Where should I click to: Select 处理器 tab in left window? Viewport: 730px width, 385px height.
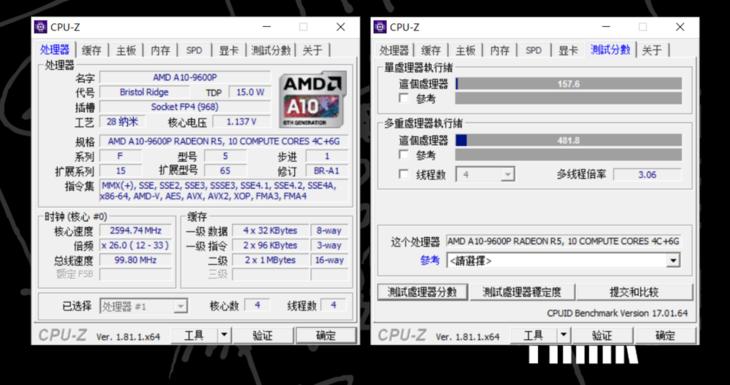click(x=55, y=50)
